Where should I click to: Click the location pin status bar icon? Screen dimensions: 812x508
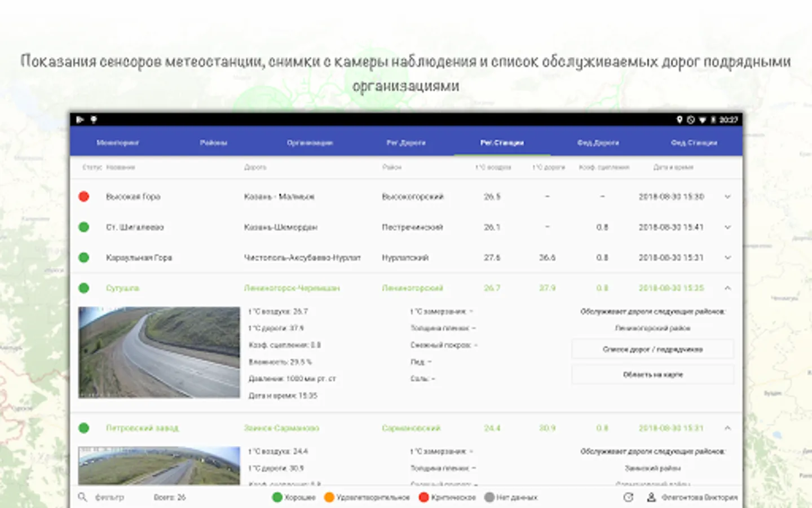(x=680, y=120)
